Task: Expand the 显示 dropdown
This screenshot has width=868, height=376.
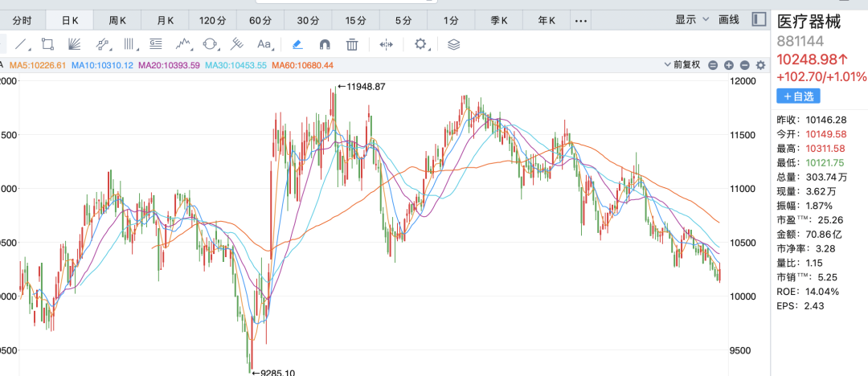Action: pyautogui.click(x=691, y=19)
